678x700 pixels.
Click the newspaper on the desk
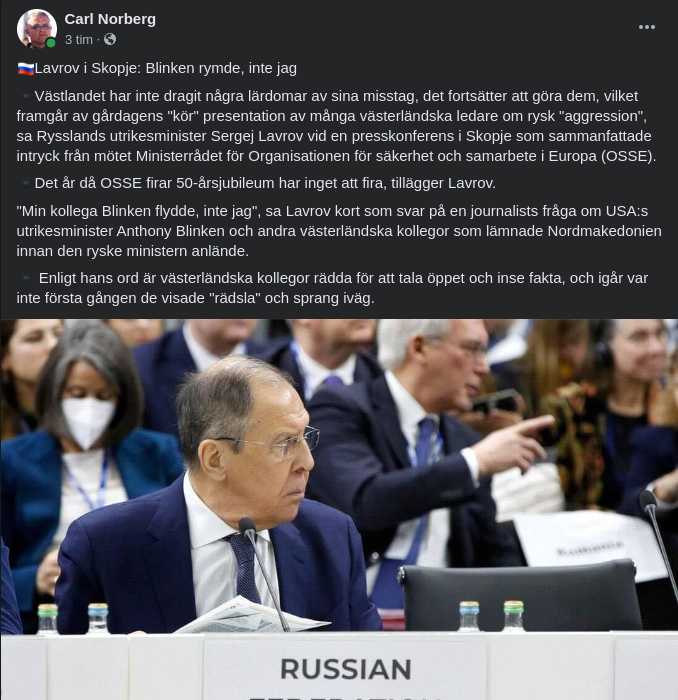(252, 616)
